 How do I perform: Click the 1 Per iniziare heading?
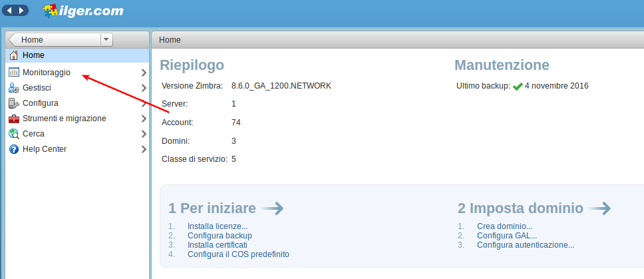pyautogui.click(x=212, y=208)
